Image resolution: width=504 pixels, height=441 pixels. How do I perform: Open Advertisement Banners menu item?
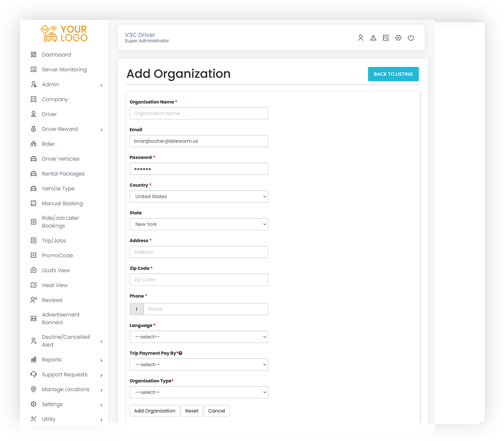tap(61, 319)
